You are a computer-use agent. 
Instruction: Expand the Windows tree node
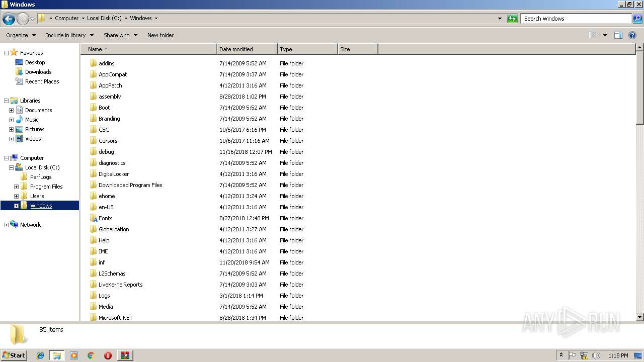point(16,206)
